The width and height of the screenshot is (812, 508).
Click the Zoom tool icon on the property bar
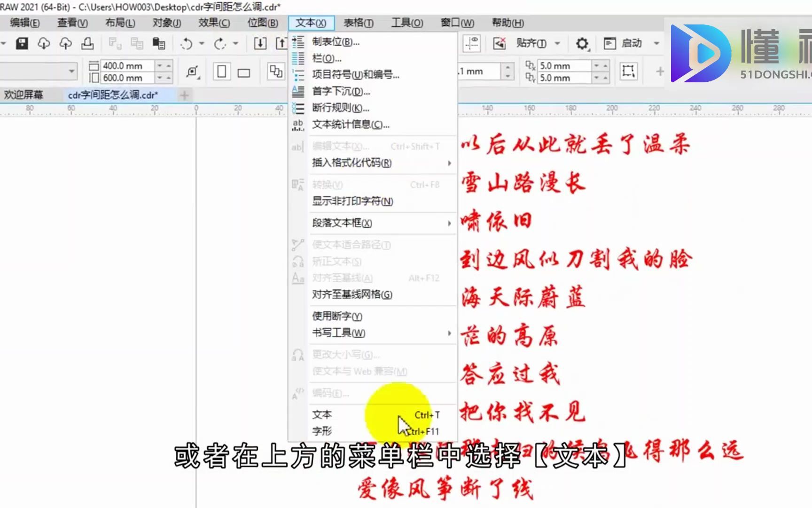point(193,71)
